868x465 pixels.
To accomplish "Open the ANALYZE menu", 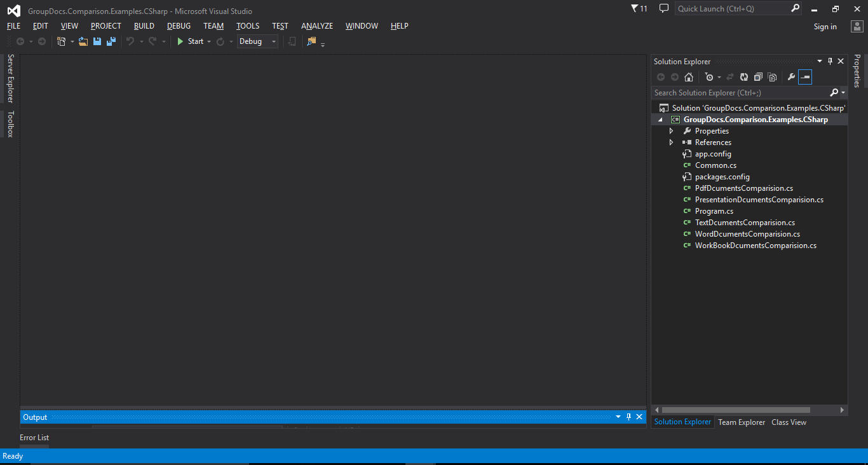I will tap(317, 26).
